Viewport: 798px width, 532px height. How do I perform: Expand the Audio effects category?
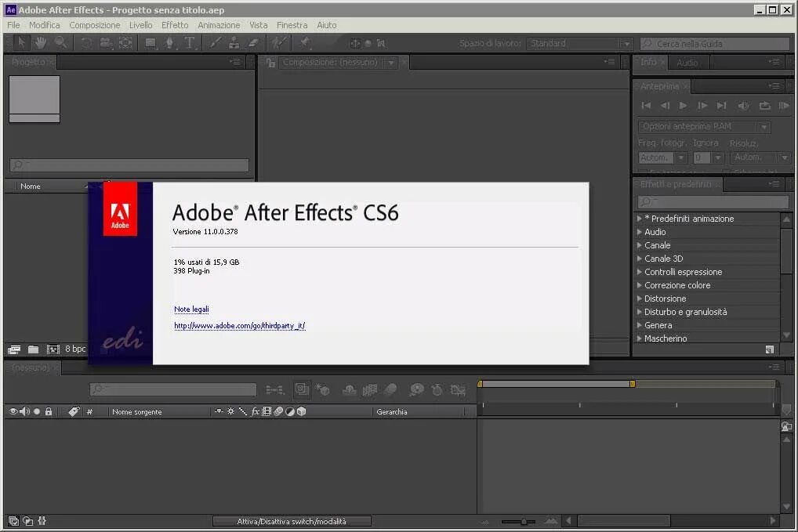click(x=639, y=232)
